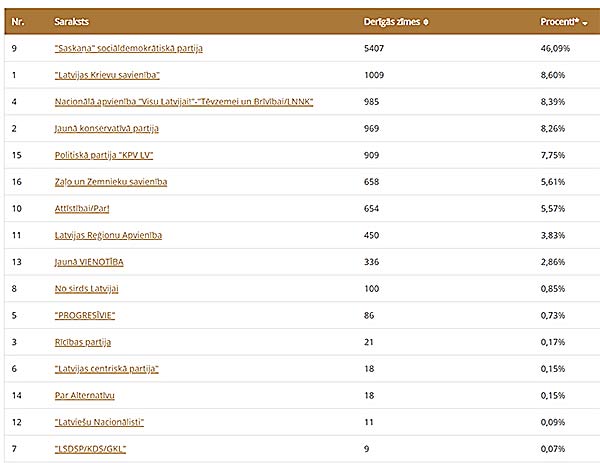Viewport: 600px width, 463px height.
Task: Select the percentage 7,75%
Action: coord(553,155)
